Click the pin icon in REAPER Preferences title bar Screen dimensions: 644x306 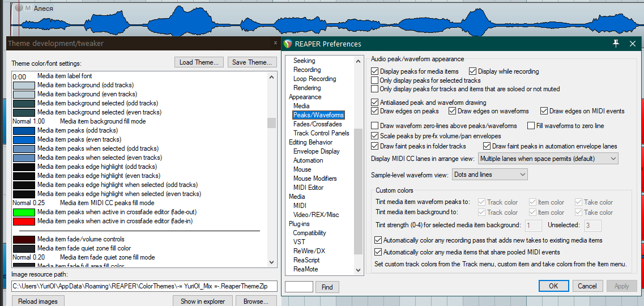point(616,44)
